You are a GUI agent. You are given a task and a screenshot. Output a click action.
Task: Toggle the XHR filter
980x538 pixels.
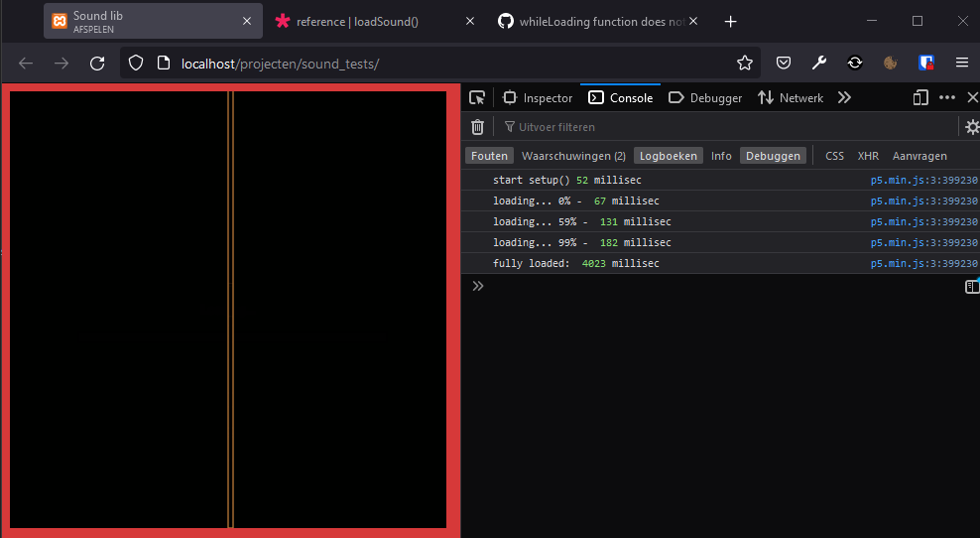tap(868, 156)
